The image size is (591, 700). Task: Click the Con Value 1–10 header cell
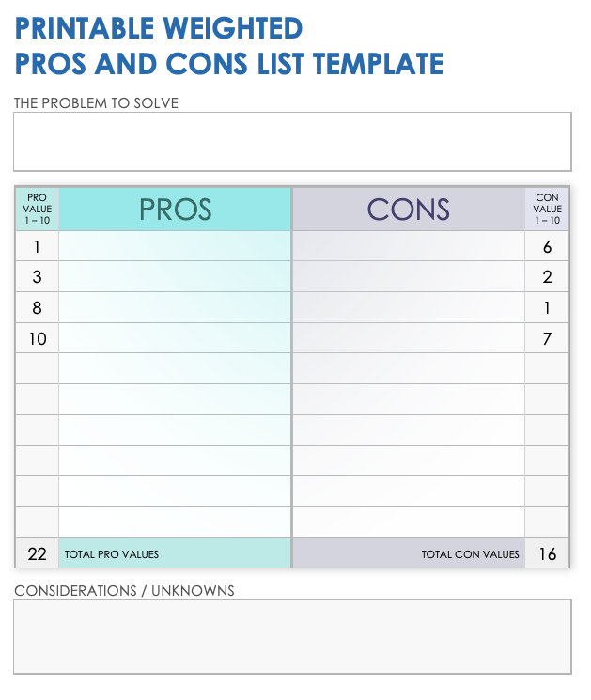[x=547, y=209]
